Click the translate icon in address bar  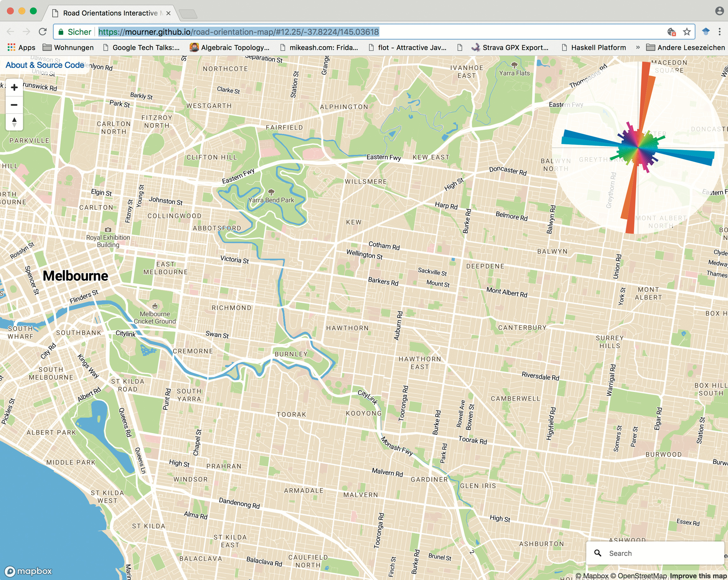pyautogui.click(x=672, y=32)
